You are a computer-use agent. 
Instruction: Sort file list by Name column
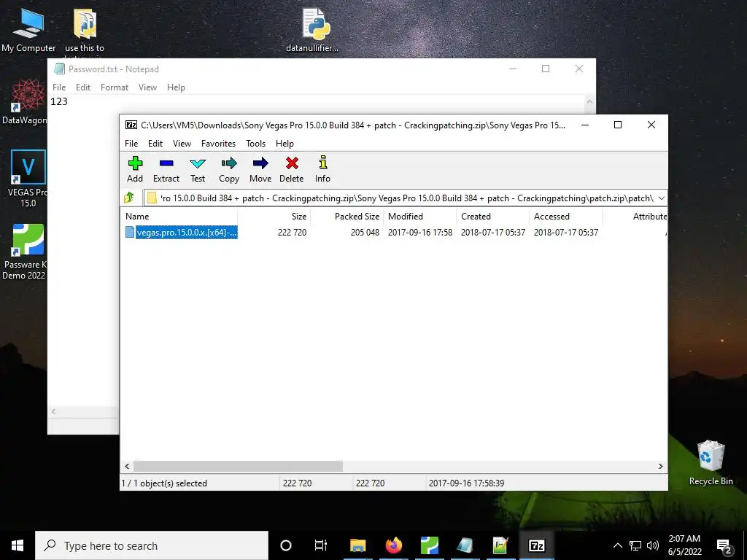point(179,216)
